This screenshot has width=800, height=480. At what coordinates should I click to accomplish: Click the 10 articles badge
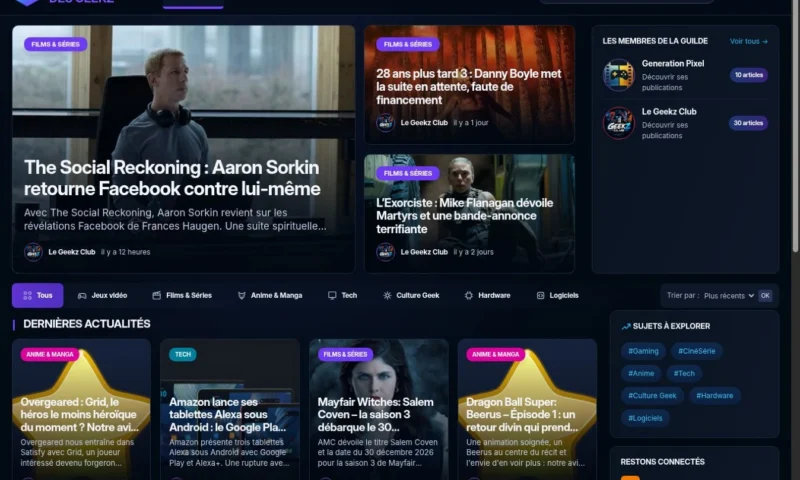748,75
